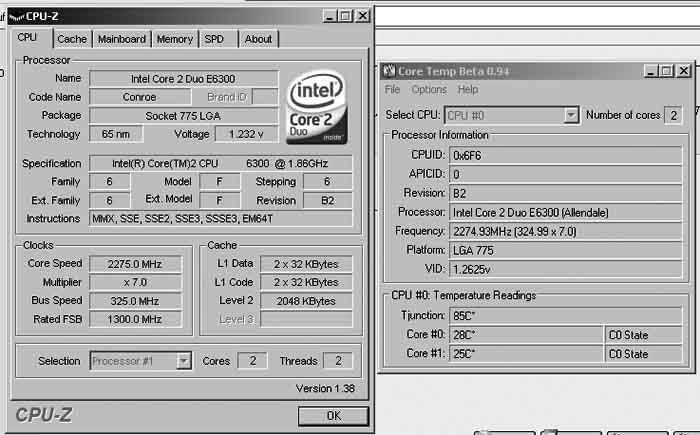Click the Core #1 temperature 25C
This screenshot has height=435, width=700.
[x=526, y=354]
